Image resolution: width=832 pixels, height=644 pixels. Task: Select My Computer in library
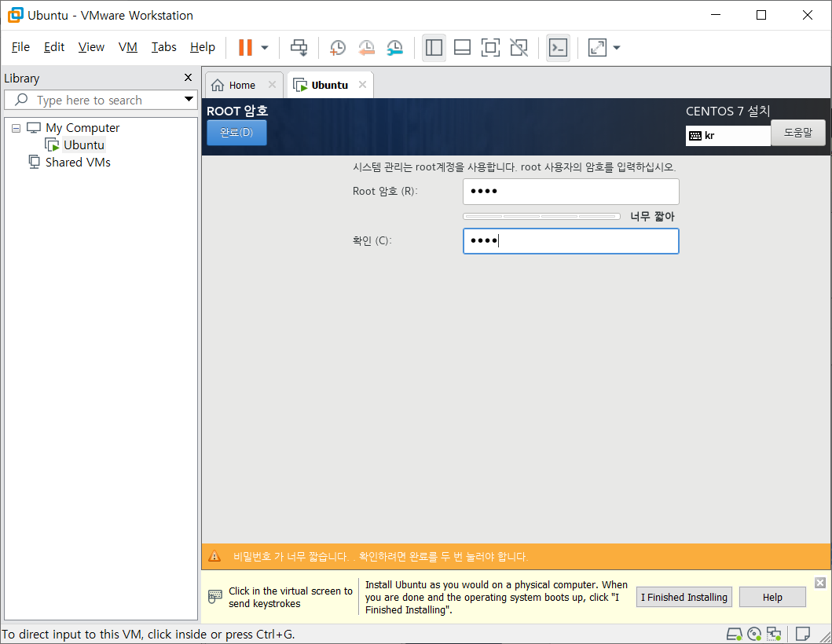[x=82, y=128]
